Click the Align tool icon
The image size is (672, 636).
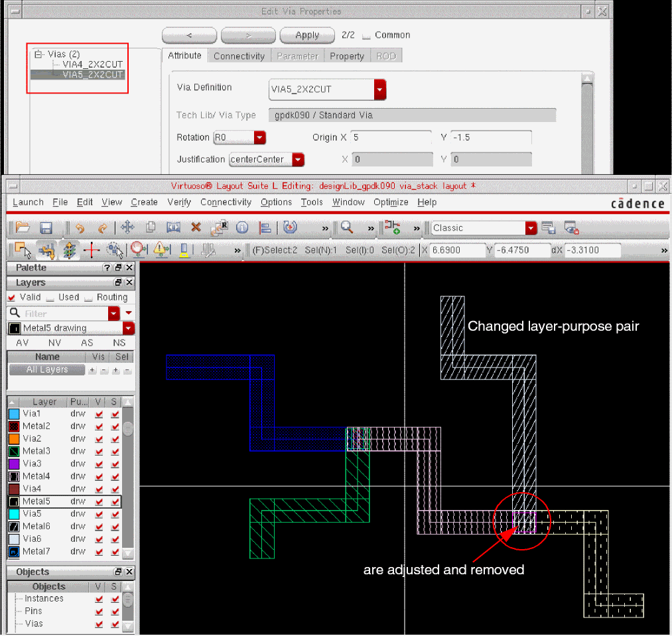[x=265, y=227]
